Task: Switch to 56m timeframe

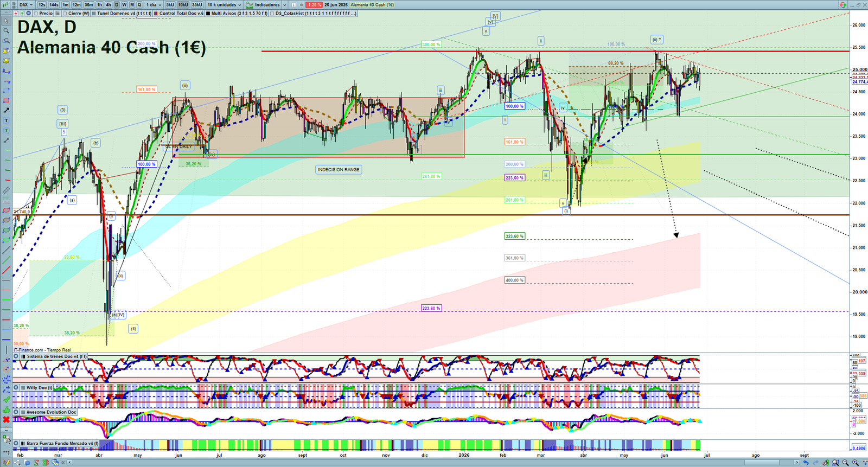Action: (88, 5)
